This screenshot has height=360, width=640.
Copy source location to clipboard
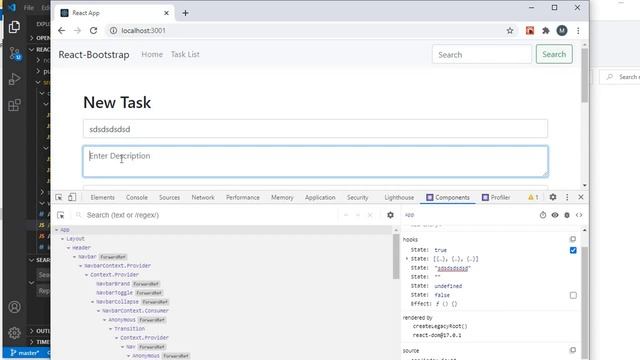coord(573,350)
